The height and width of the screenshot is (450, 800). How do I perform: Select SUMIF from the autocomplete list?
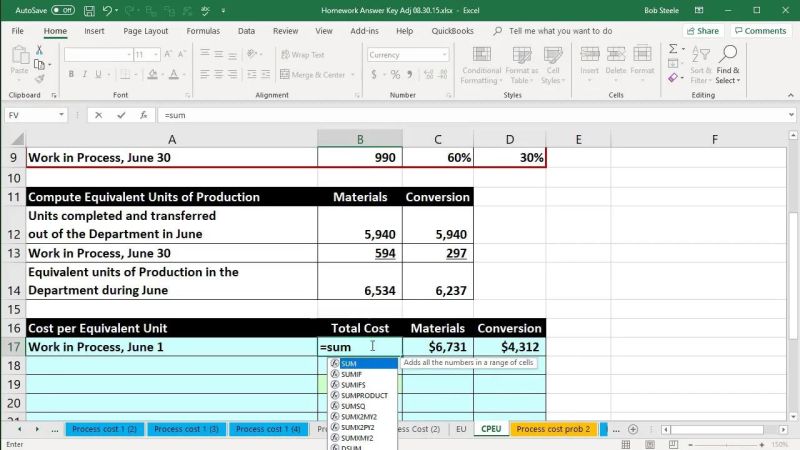pyautogui.click(x=362, y=374)
